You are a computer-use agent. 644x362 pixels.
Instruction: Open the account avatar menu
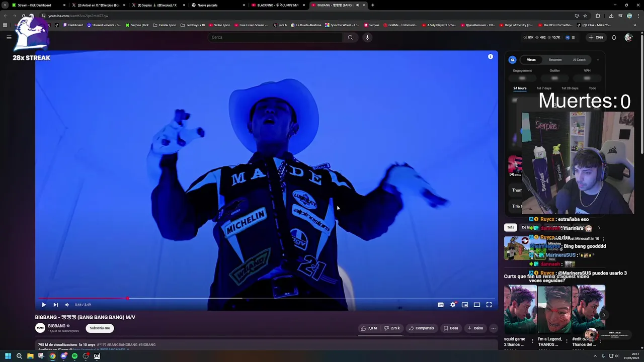click(628, 37)
